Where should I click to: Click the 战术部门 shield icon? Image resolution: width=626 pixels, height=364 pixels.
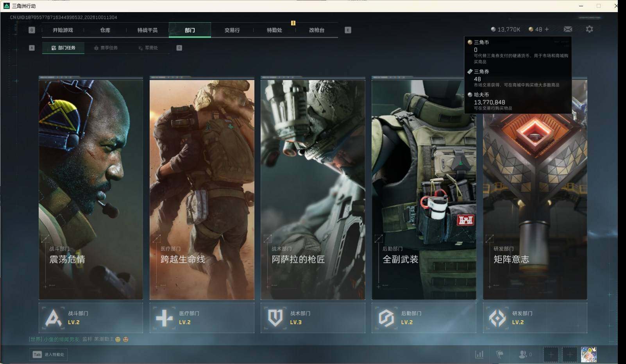(x=275, y=318)
